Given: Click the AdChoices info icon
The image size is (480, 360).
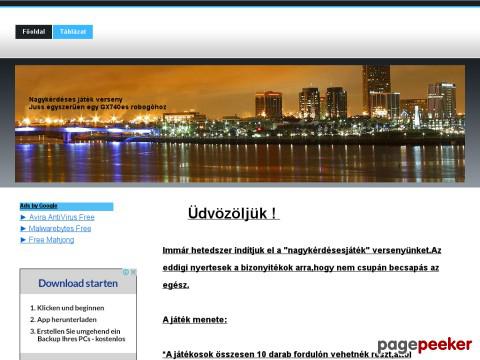Looking at the screenshot, I should (126, 272).
